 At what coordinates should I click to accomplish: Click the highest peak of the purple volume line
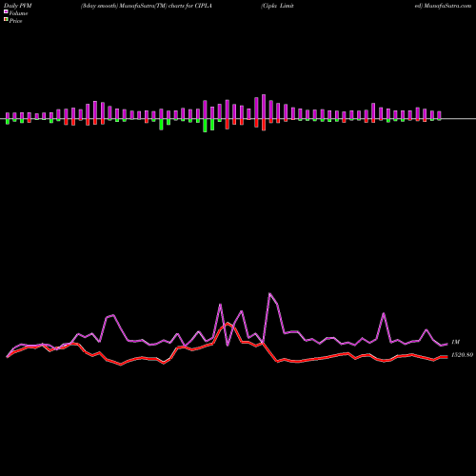(269, 293)
